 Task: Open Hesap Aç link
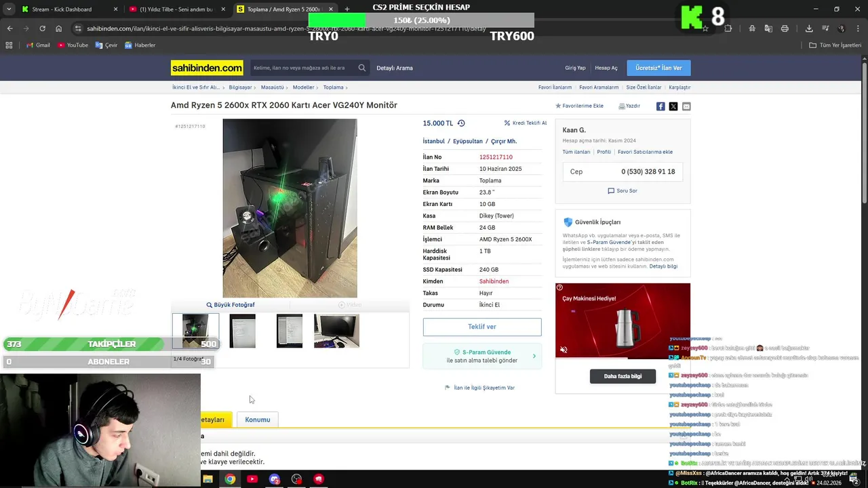click(x=606, y=68)
